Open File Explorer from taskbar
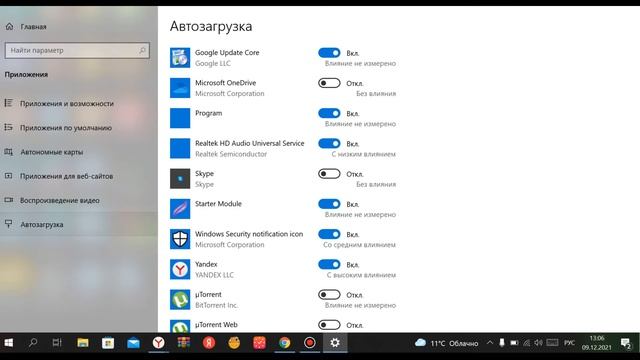The width and height of the screenshot is (640, 360). coord(83,343)
